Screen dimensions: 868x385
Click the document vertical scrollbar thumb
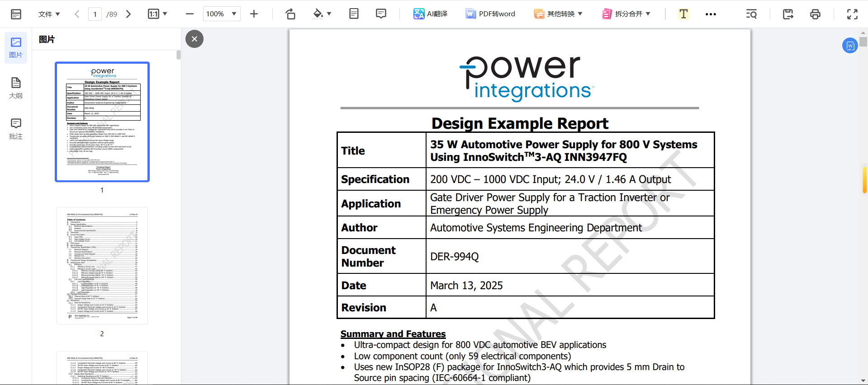click(863, 42)
